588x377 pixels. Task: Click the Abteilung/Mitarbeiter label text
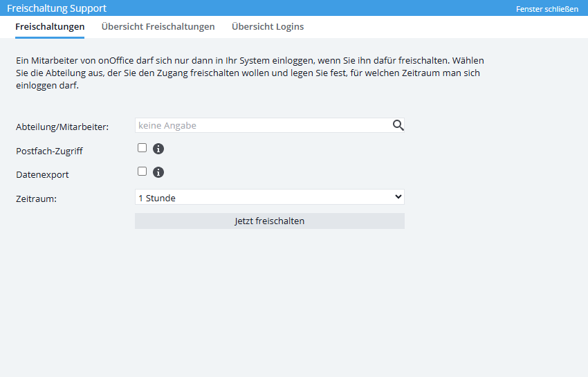click(x=62, y=127)
